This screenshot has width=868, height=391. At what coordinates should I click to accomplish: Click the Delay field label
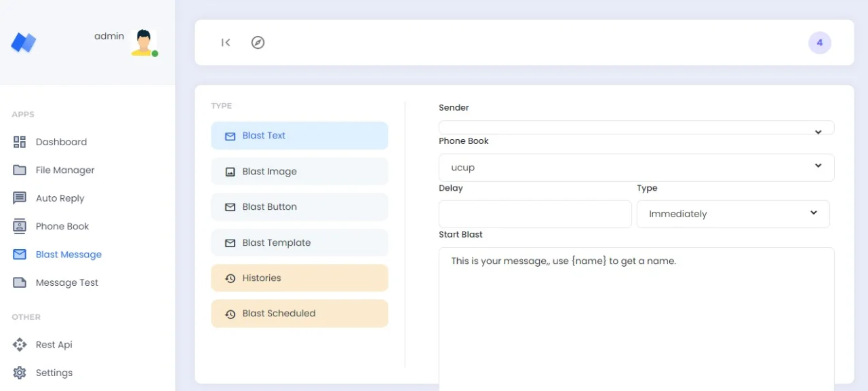coord(451,188)
